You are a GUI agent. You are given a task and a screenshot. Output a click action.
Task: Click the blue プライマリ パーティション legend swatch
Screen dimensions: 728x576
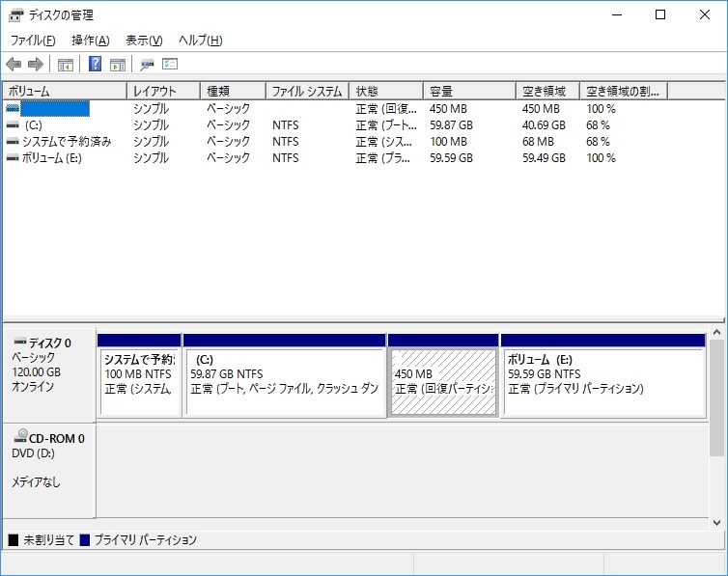(85, 540)
